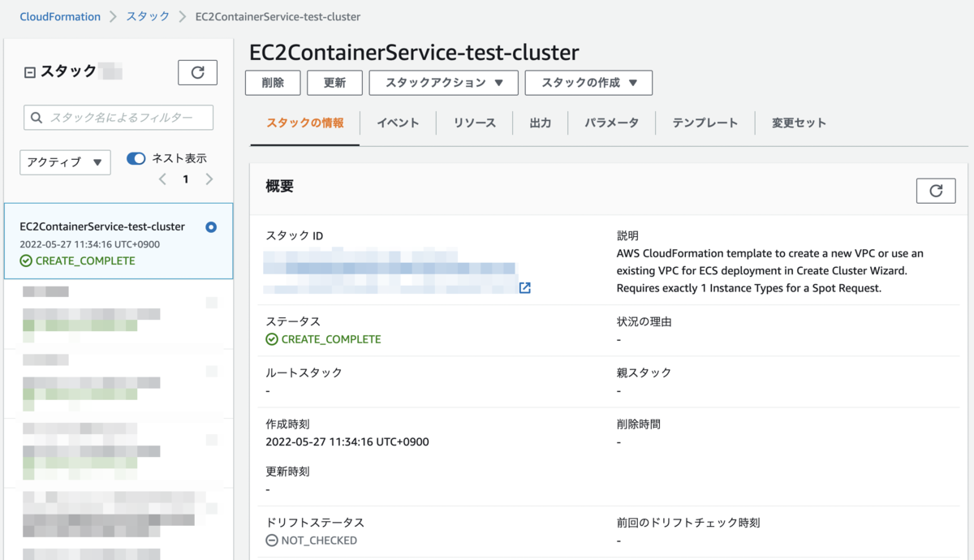The width and height of the screenshot is (974, 560).
Task: Open the CloudFormation breadcrumb link
Action: [x=60, y=16]
